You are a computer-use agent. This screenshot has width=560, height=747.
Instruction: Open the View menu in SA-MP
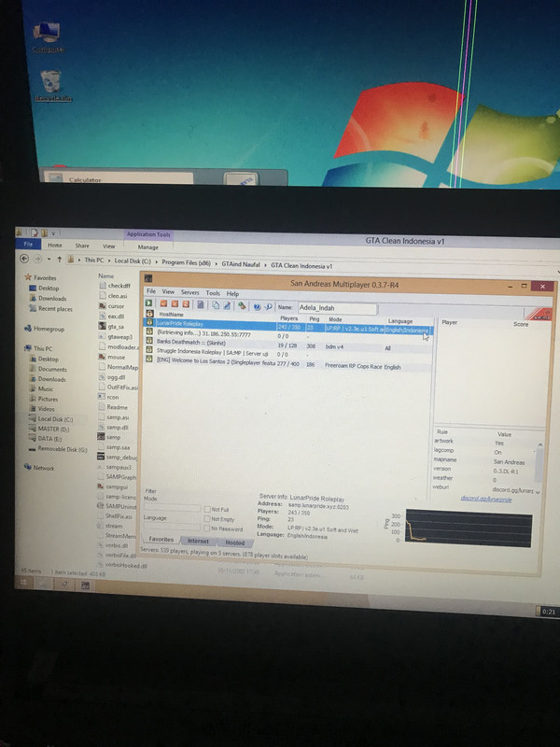(168, 291)
